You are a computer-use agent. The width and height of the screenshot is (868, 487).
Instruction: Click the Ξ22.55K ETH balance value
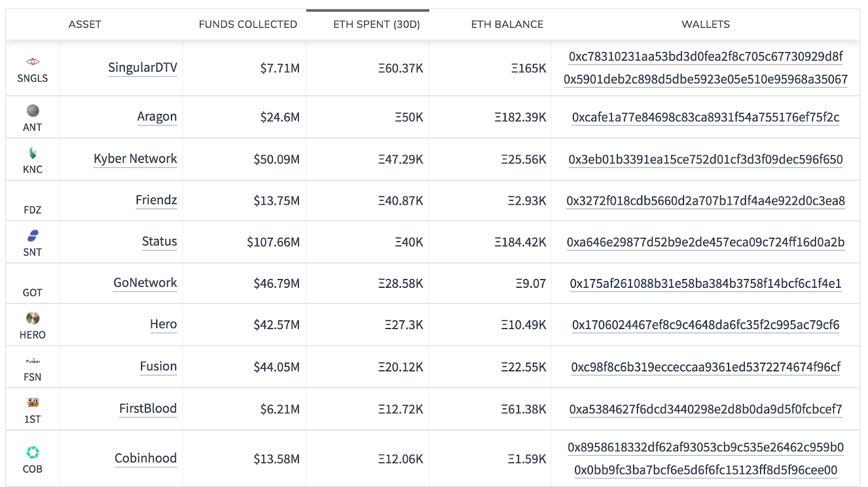click(524, 367)
